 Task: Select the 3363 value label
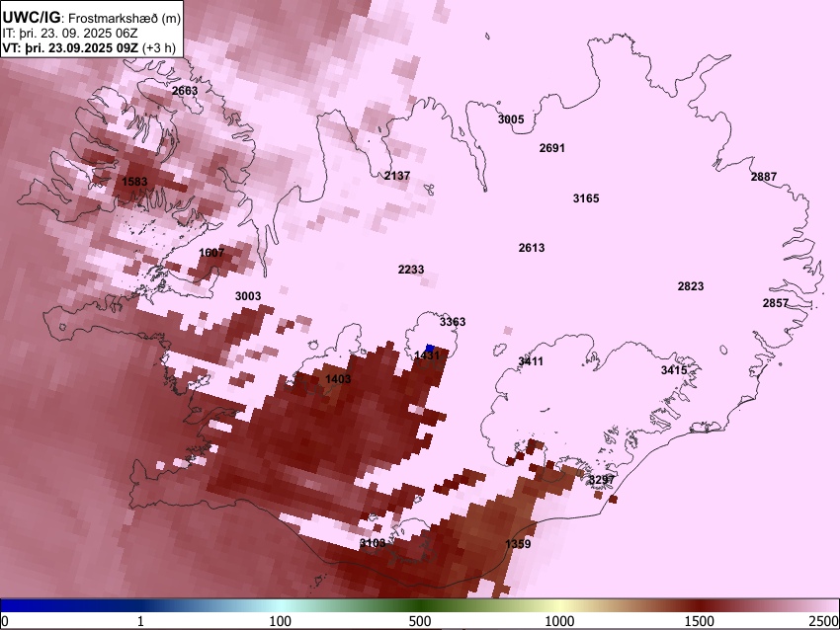click(453, 322)
